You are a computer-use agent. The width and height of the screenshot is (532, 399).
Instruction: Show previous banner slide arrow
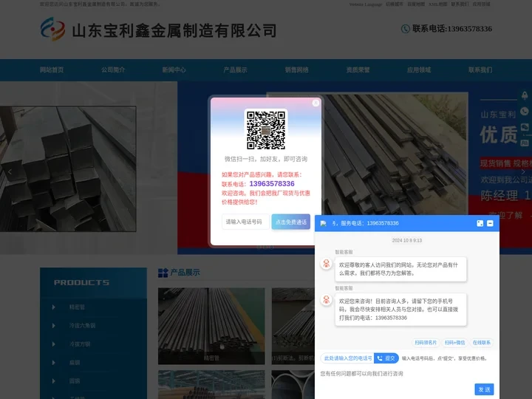10,172
